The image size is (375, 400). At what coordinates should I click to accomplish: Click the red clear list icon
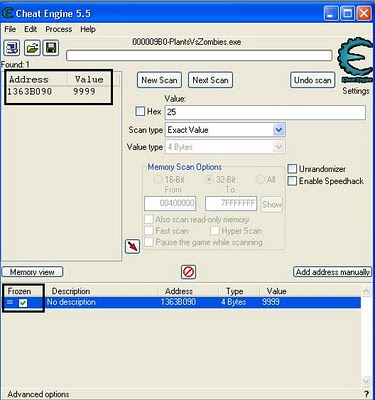coord(189,272)
